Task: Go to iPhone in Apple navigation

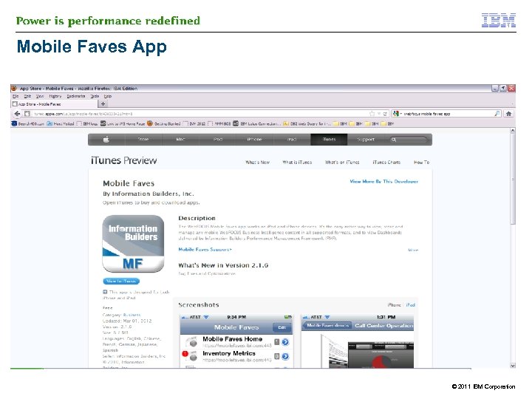Action: (x=254, y=140)
